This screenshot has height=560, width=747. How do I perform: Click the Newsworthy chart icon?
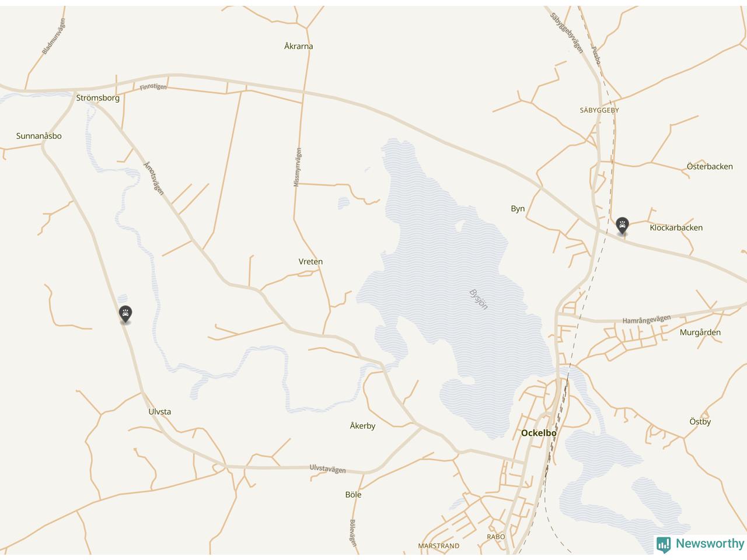(x=664, y=544)
